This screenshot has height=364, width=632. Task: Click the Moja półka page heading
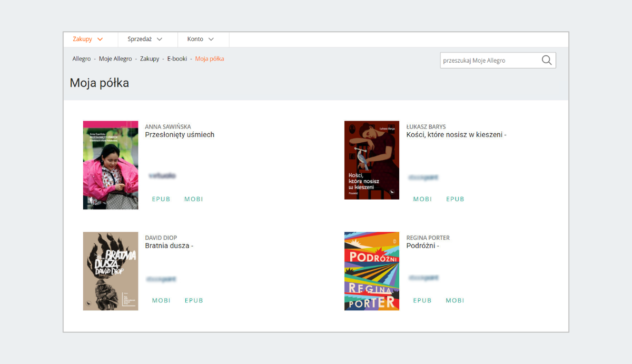(100, 83)
